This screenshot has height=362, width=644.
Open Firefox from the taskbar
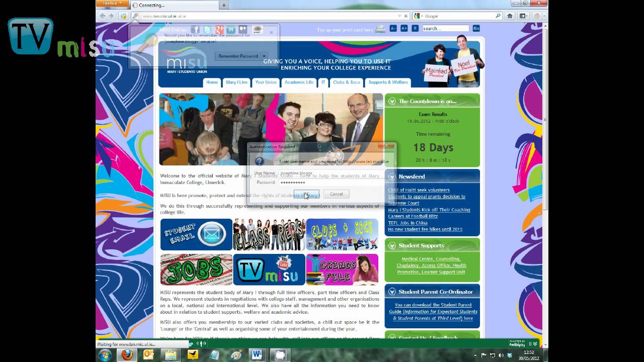[x=127, y=355]
